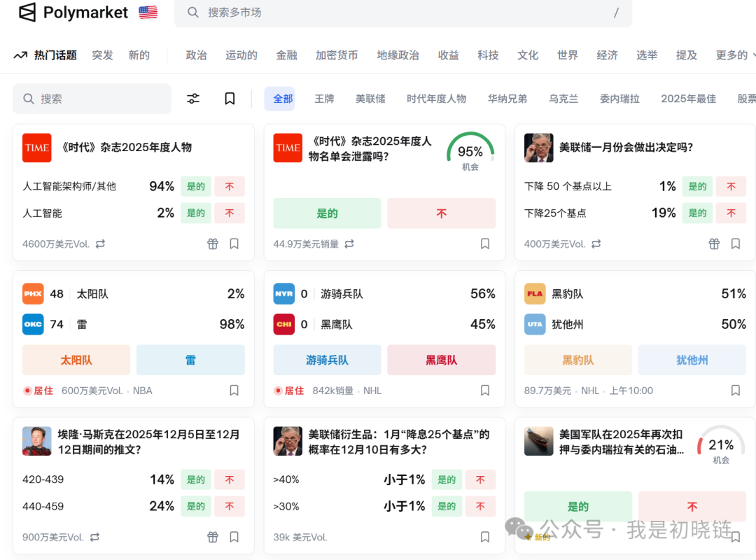
Task: Click the trending arrow icon beside 热门话题
Action: [20, 55]
